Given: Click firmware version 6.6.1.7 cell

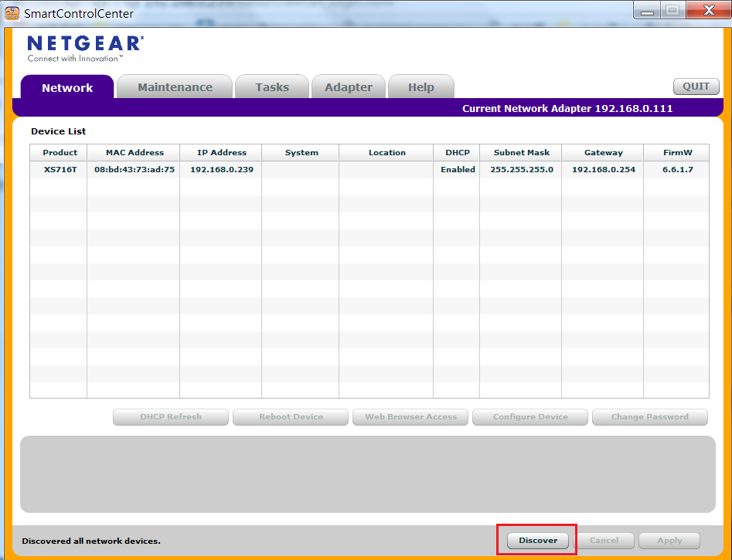Looking at the screenshot, I should pos(677,169).
